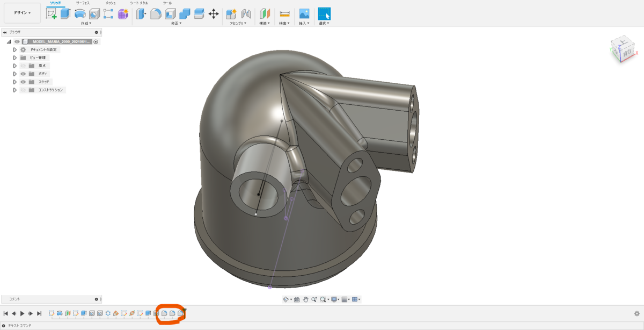This screenshot has height=330, width=644.
Task: Pick the Combine tool
Action: coord(185,14)
